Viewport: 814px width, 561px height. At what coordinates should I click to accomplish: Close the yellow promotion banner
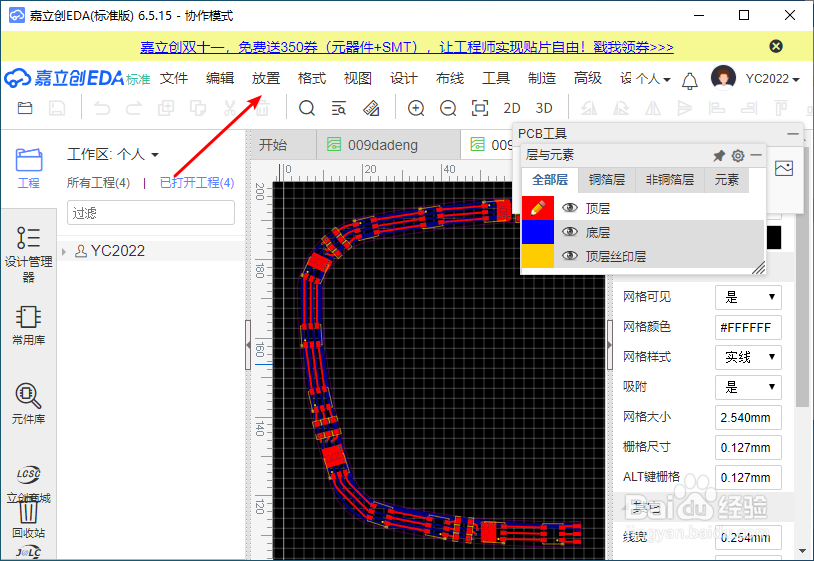click(x=776, y=46)
